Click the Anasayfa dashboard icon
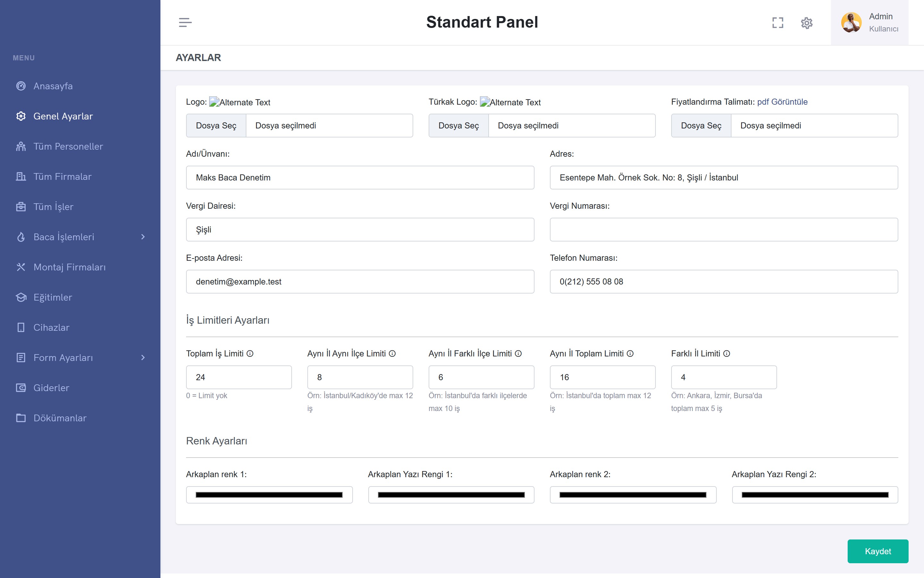This screenshot has height=578, width=924. pos(21,86)
